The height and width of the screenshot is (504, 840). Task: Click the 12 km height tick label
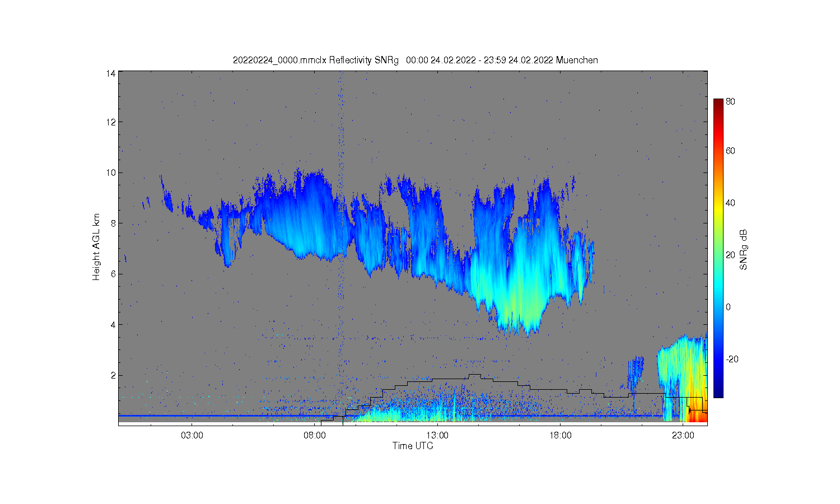111,122
